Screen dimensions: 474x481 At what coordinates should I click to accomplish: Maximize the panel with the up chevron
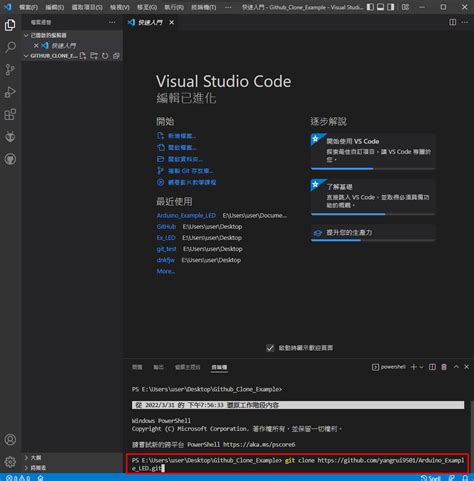[456, 367]
